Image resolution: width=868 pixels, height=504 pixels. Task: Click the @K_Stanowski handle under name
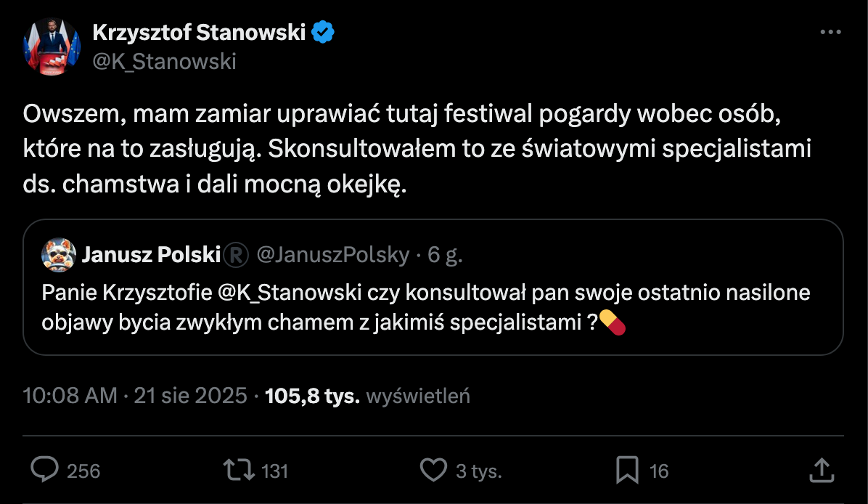(x=165, y=62)
